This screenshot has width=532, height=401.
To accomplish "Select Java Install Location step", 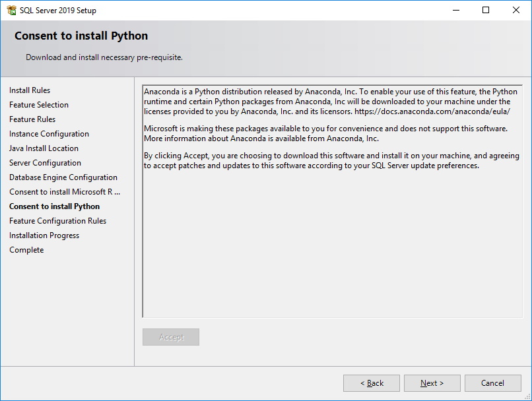I will (44, 148).
